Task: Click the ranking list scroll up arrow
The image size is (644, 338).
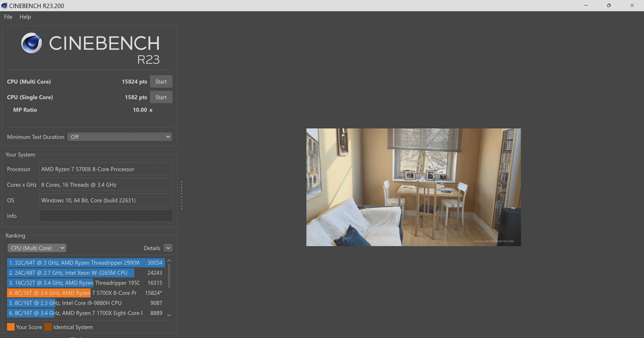Action: [x=169, y=261]
